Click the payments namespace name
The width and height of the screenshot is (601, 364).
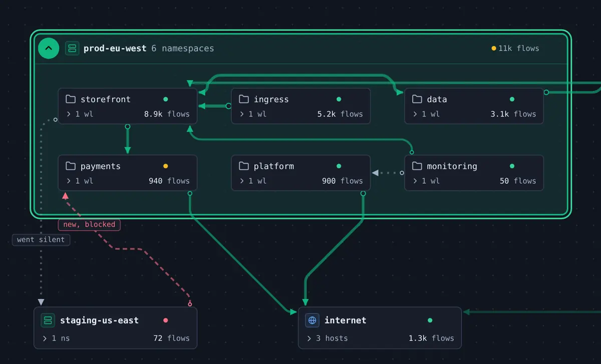coord(101,166)
